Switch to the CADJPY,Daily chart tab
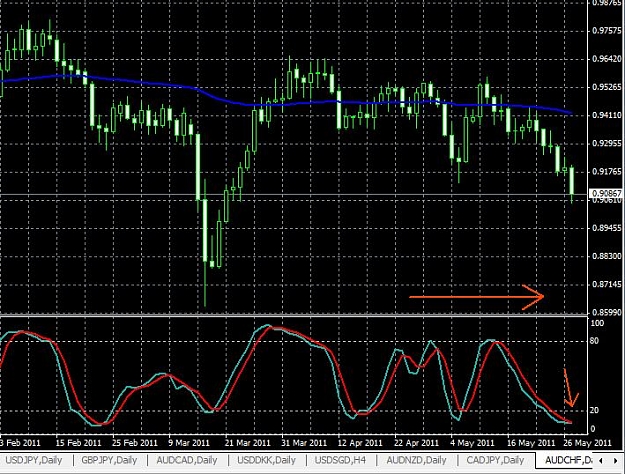 click(x=495, y=460)
